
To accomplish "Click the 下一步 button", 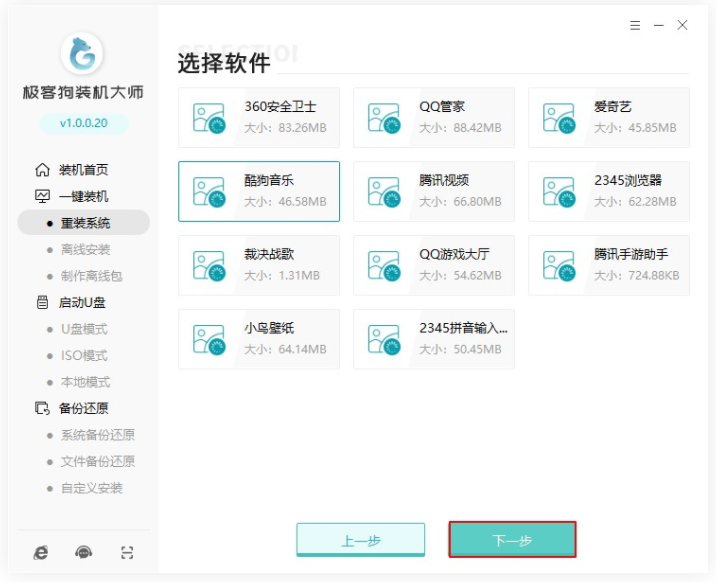I will (513, 540).
